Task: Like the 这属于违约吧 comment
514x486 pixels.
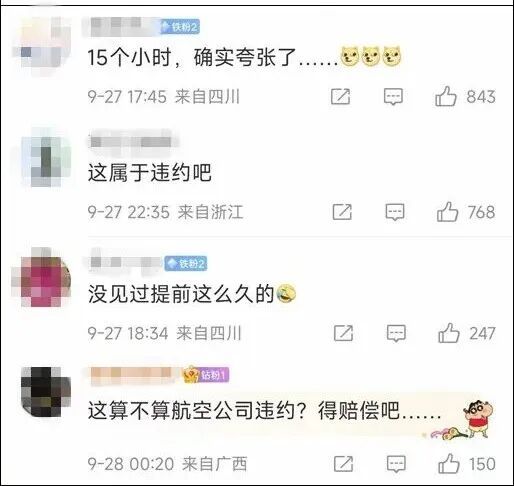Action: click(447, 212)
